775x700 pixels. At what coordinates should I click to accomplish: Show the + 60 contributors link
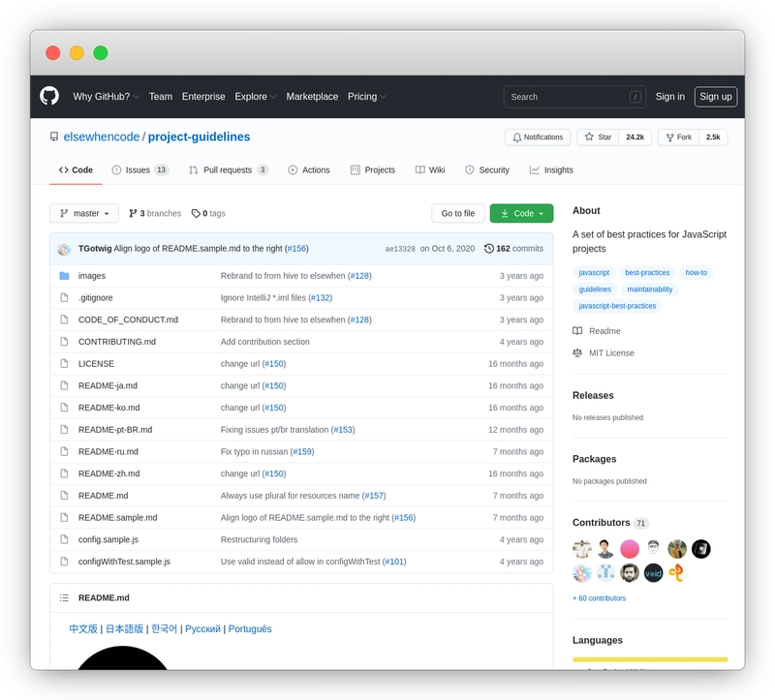(x=600, y=598)
